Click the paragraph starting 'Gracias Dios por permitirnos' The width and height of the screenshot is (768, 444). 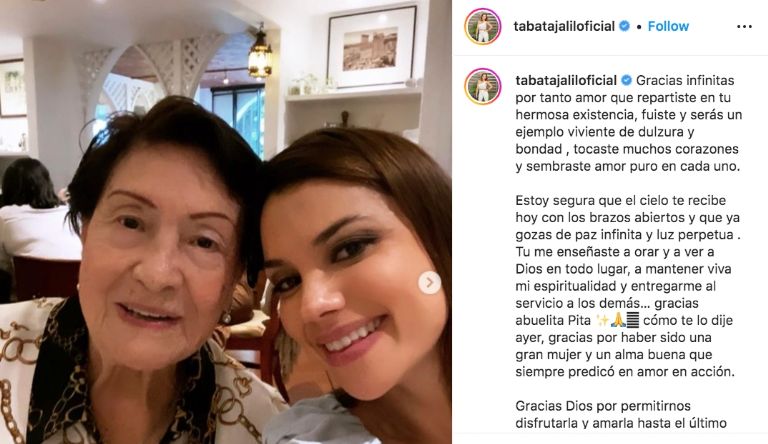tap(621, 415)
